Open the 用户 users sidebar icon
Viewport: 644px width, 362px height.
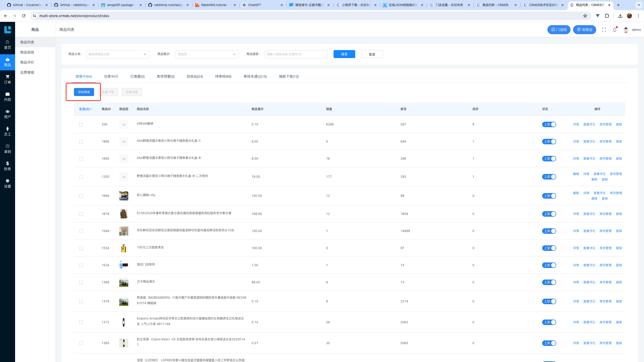tap(8, 114)
